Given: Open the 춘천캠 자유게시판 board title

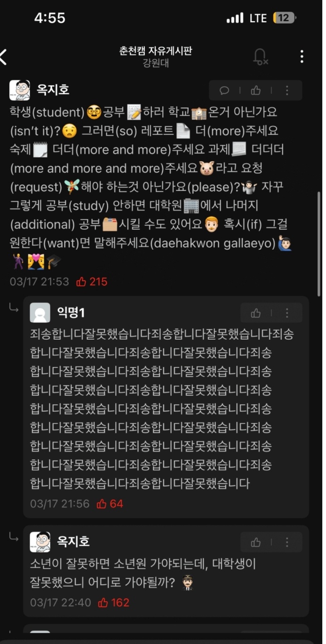Looking at the screenshot, I should coord(156,51).
